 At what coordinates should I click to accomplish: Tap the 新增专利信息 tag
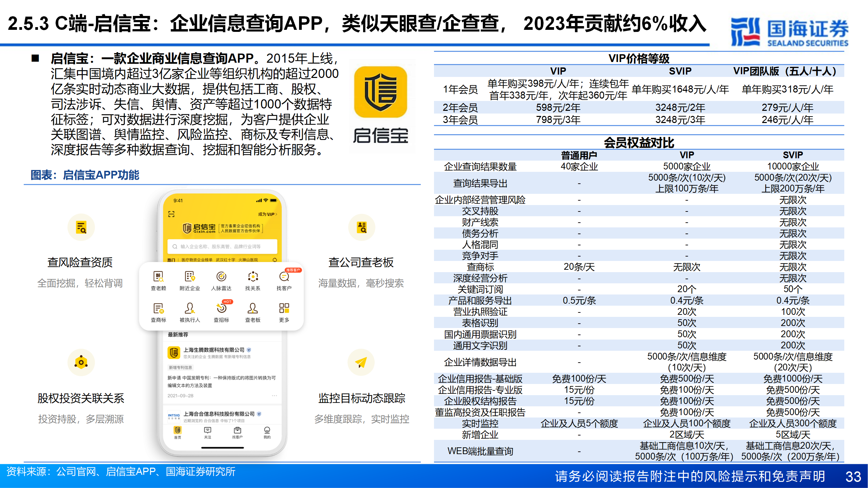point(180,367)
